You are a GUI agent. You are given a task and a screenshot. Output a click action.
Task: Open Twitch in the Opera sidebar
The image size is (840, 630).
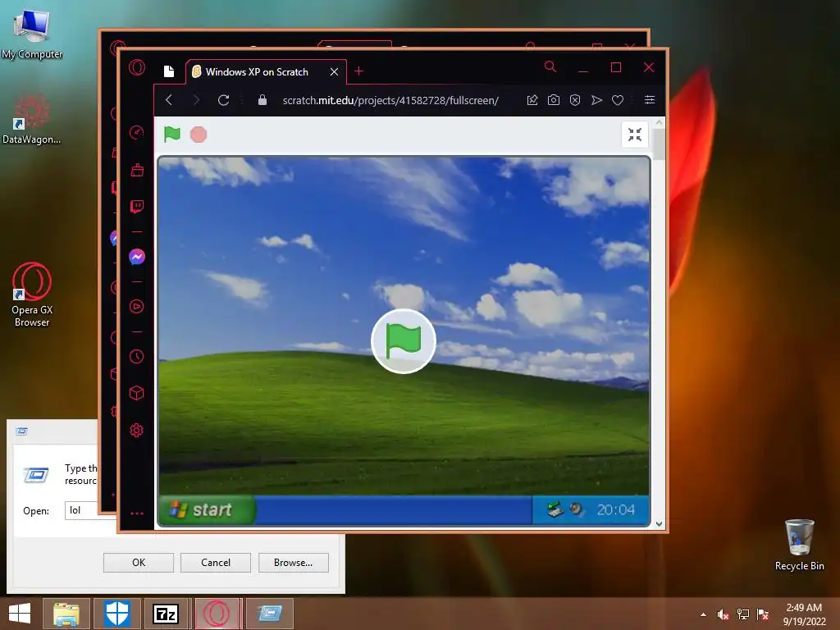[x=137, y=207]
